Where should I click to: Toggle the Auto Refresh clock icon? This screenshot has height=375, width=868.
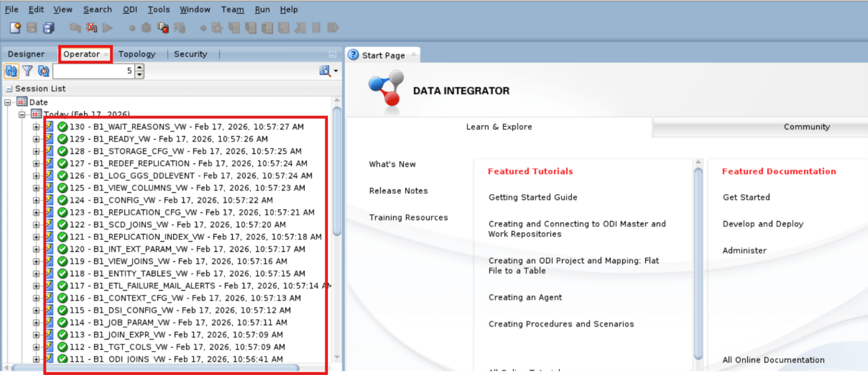[44, 71]
